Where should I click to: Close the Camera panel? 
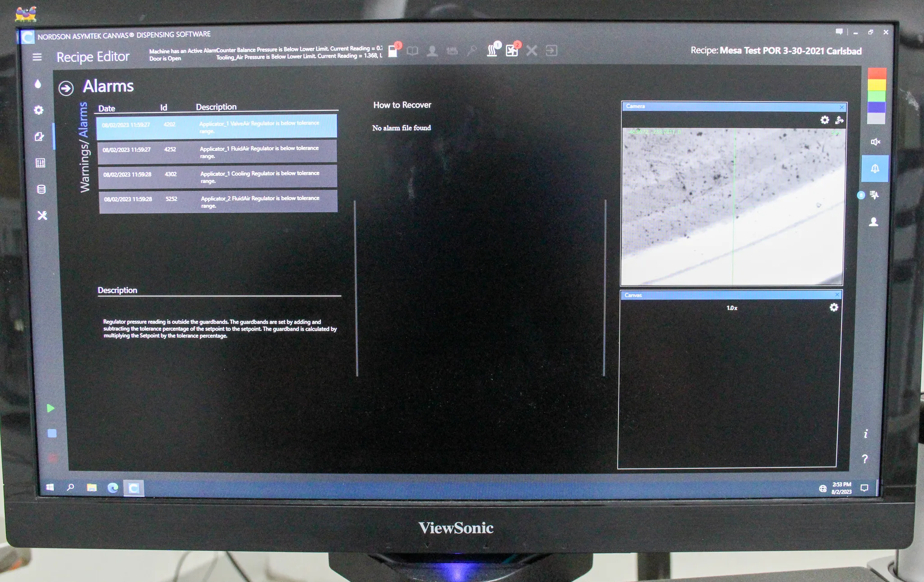(x=841, y=107)
